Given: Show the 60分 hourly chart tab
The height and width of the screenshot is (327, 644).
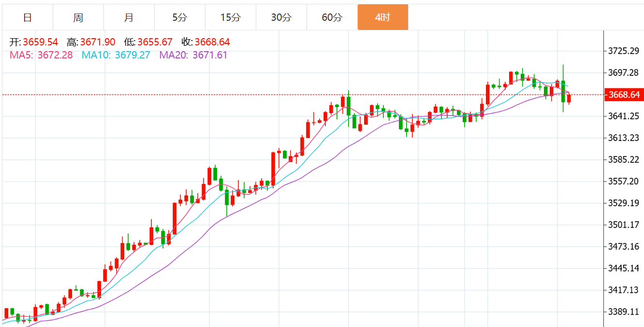Looking at the screenshot, I should [x=332, y=18].
